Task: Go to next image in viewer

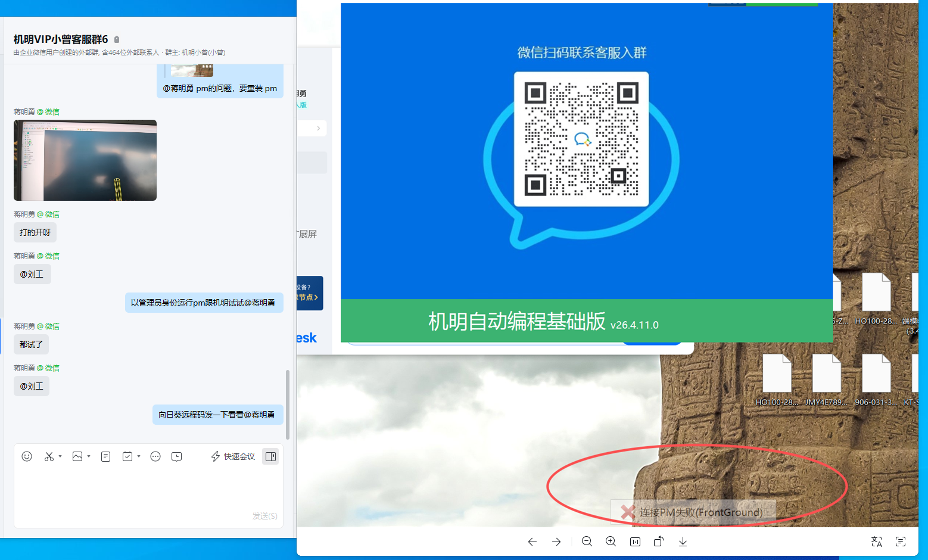Action: [x=556, y=542]
